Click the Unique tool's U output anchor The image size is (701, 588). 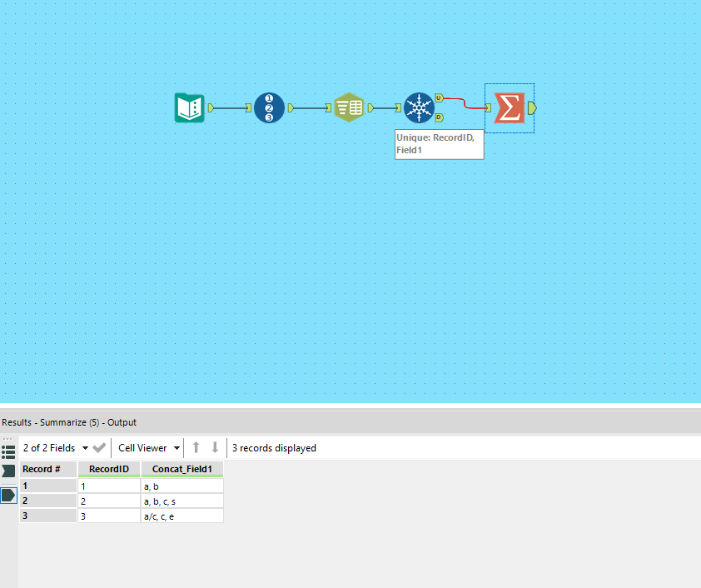point(439,98)
